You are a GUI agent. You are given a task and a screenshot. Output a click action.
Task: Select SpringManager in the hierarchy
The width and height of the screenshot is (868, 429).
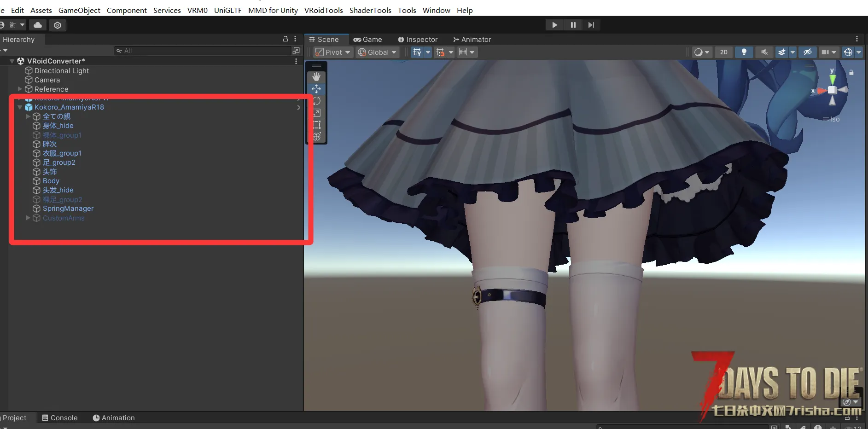(68, 209)
